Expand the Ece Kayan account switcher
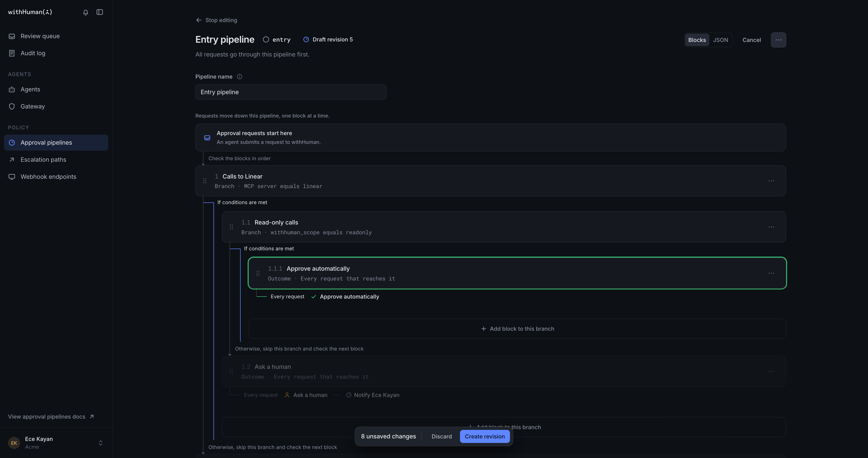This screenshot has height=458, width=868. [x=56, y=443]
